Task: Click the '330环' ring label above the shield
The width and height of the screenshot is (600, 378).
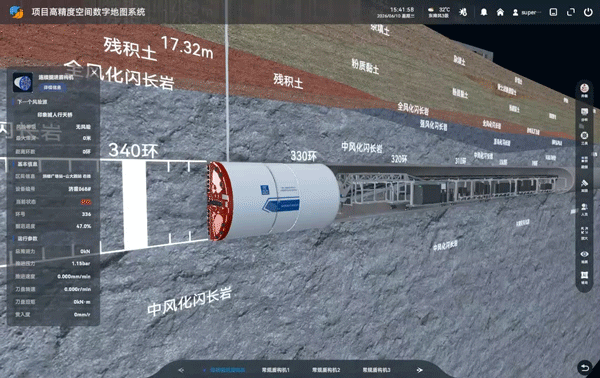Action: click(304, 156)
